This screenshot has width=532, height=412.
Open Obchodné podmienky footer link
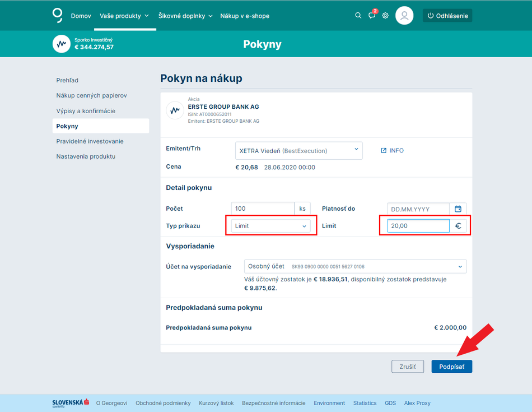pyautogui.click(x=163, y=403)
